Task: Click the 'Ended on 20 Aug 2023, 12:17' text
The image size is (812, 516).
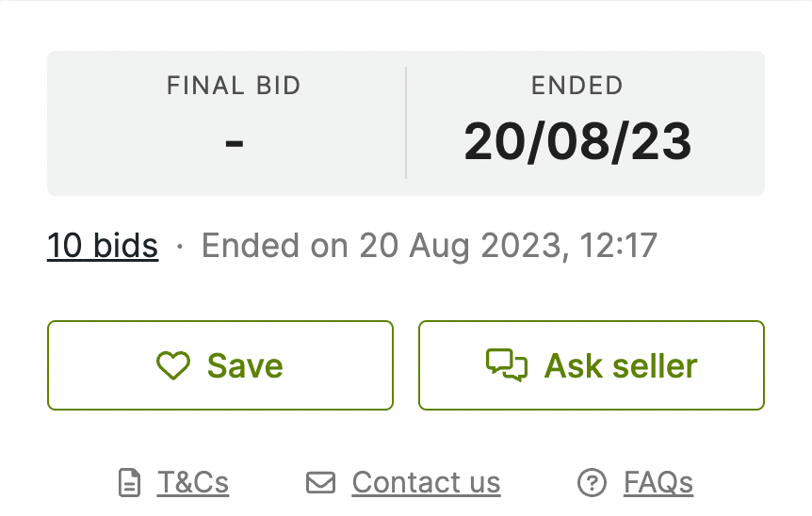Action: tap(429, 246)
